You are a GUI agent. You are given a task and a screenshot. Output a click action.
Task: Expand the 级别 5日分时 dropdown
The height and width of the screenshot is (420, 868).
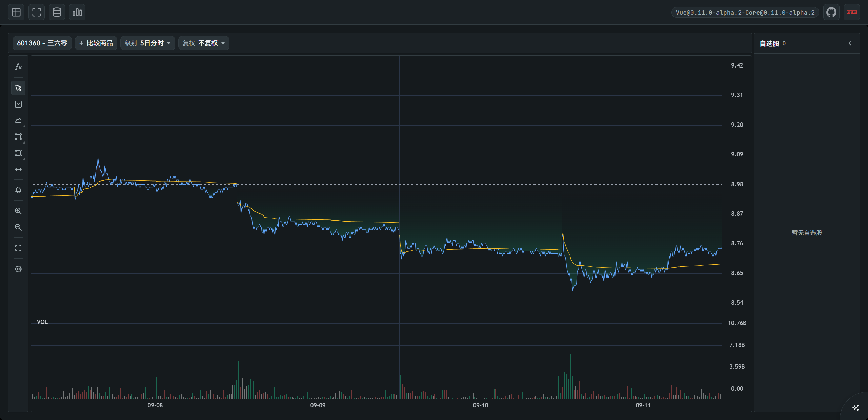click(147, 43)
